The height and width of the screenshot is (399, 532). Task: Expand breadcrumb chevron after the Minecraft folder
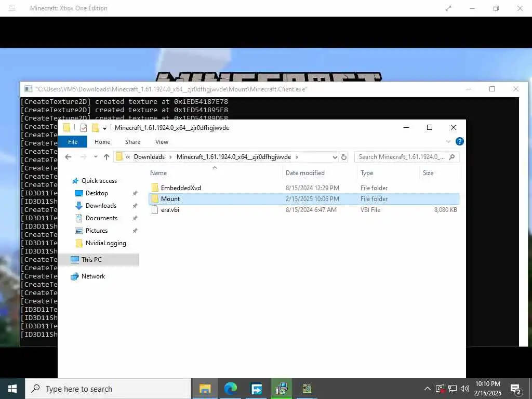(x=297, y=157)
